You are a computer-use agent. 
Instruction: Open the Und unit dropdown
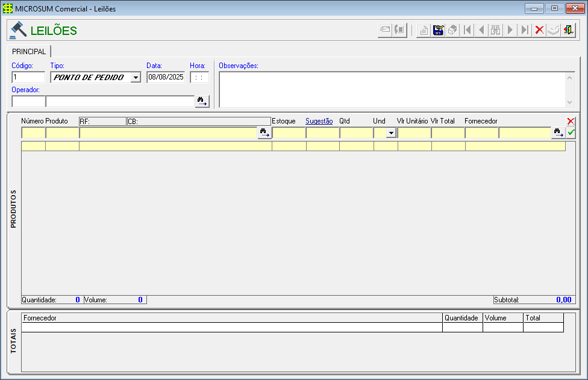coord(391,132)
